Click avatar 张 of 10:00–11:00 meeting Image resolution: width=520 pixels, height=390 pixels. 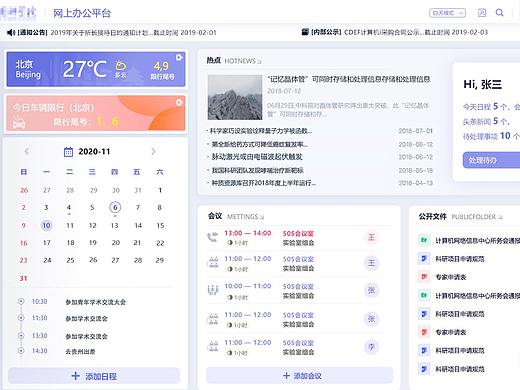coord(371,290)
